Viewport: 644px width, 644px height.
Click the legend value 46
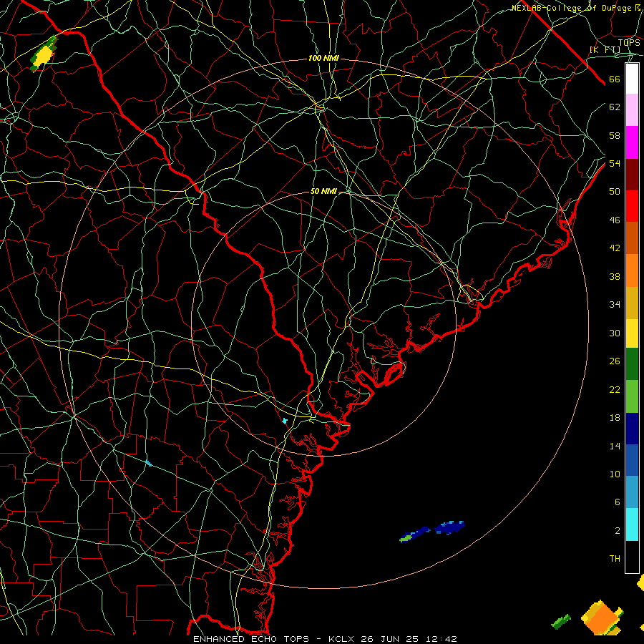pyautogui.click(x=615, y=220)
